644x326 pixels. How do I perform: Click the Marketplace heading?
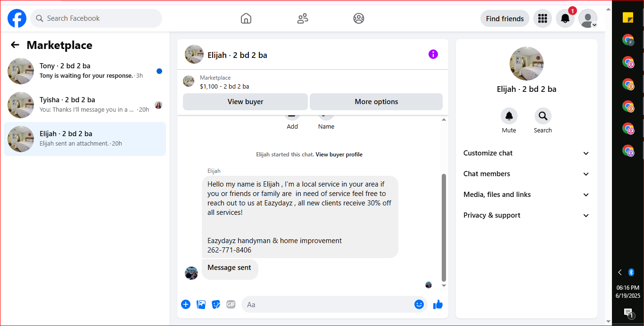[x=59, y=45]
